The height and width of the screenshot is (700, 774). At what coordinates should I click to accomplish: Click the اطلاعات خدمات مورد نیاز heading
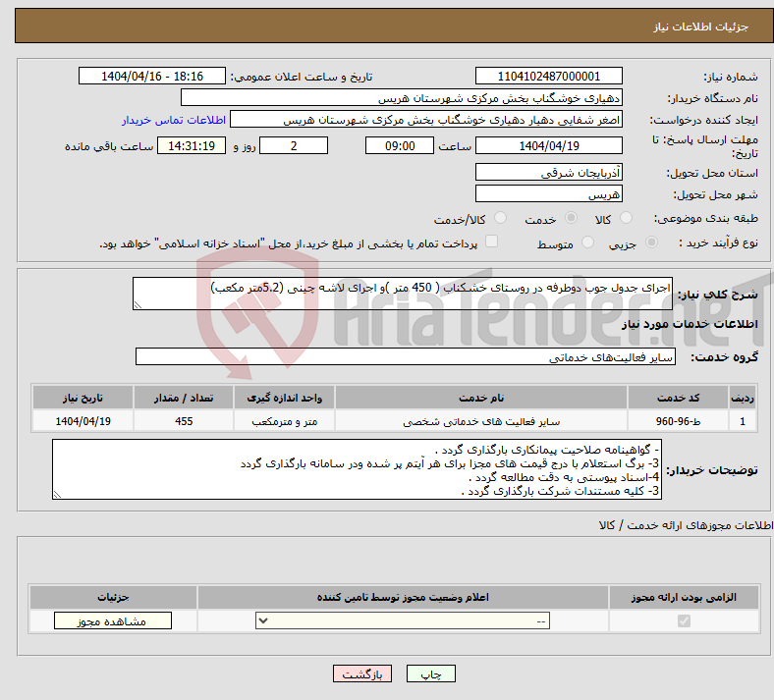[x=690, y=324]
